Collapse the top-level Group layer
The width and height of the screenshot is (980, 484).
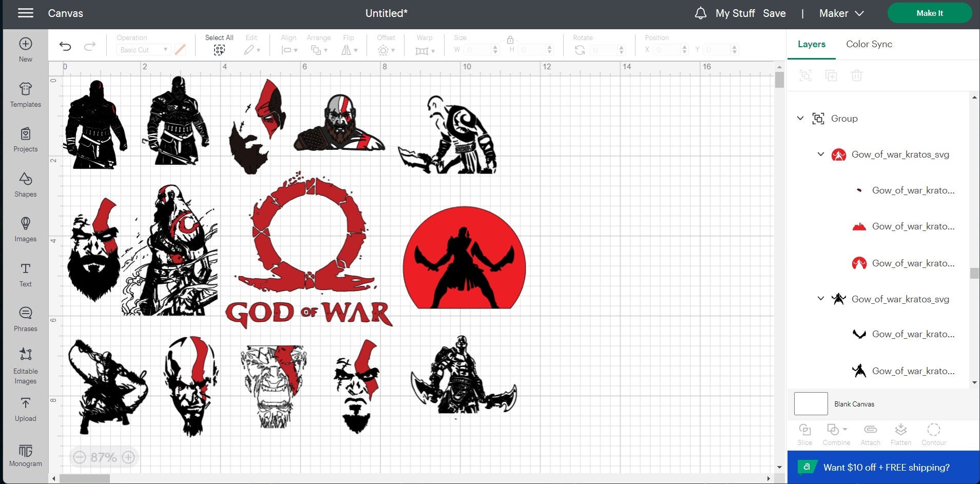point(800,119)
